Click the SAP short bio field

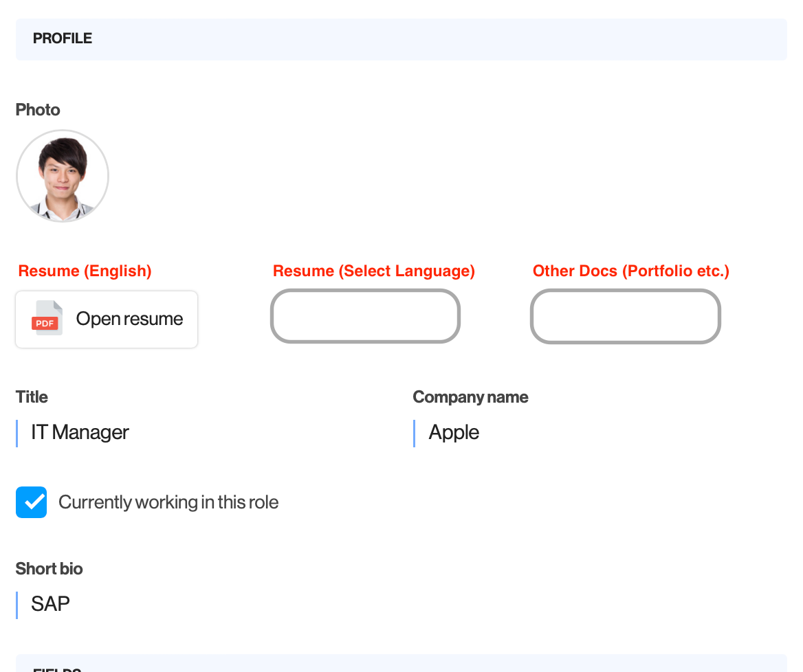click(401, 605)
